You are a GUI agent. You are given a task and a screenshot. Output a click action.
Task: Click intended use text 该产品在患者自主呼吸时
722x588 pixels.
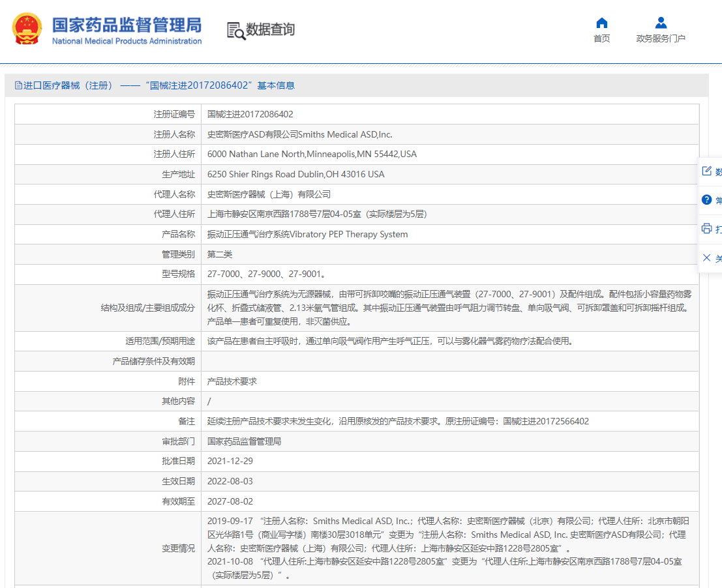pyautogui.click(x=391, y=342)
